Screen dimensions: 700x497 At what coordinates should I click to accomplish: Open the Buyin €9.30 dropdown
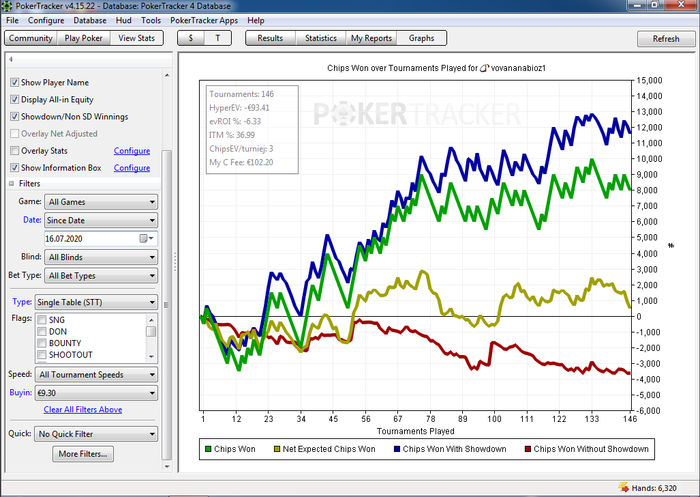click(96, 393)
